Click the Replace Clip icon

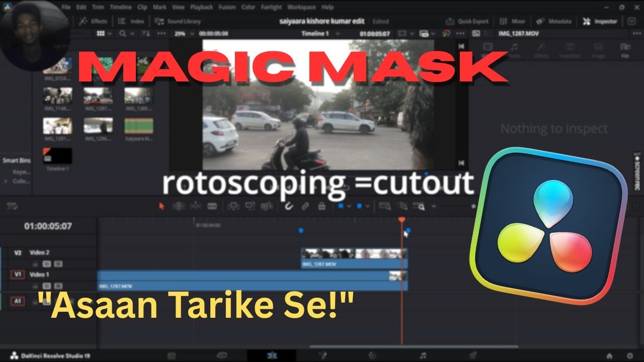coord(266,206)
